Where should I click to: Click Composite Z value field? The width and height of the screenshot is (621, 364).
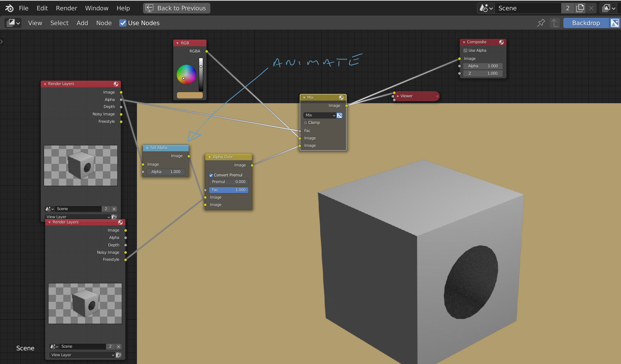tap(483, 74)
